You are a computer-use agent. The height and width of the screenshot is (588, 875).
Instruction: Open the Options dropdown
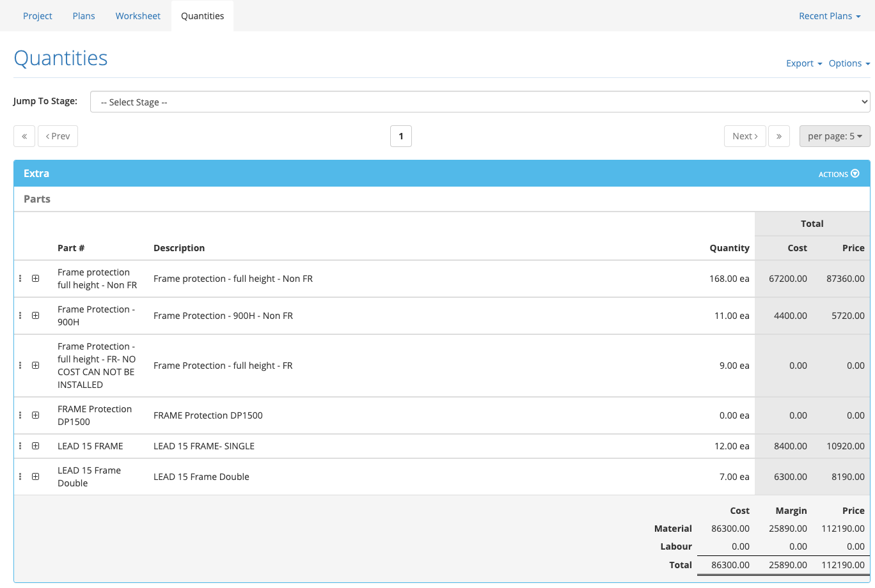click(x=849, y=63)
